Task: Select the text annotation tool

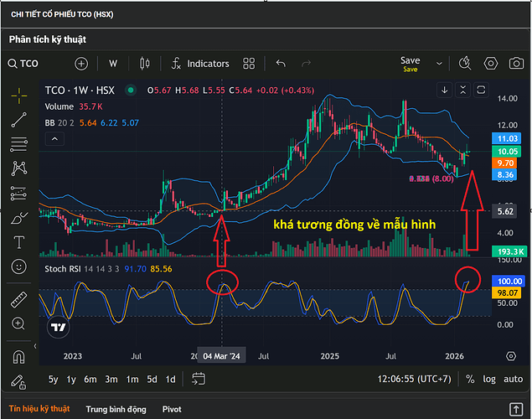Action: point(19,242)
